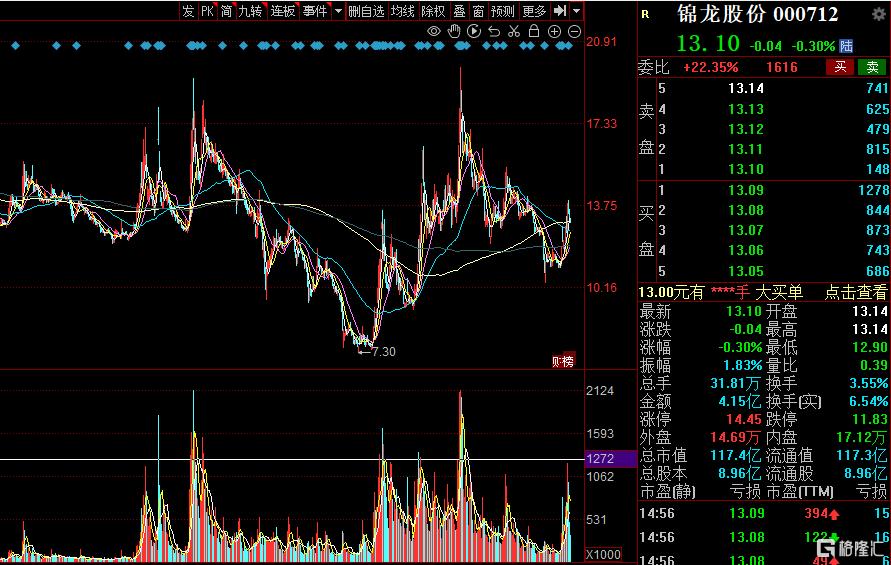
Task: Toggle the chart lock icon
Action: 534,31
